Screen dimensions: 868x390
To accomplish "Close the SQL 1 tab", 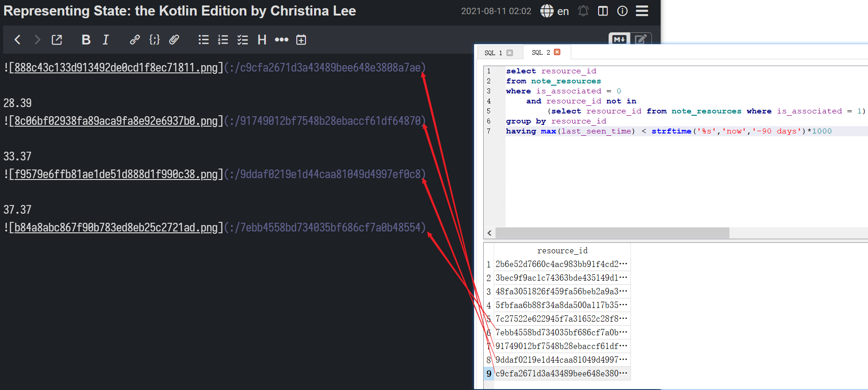I will click(510, 53).
